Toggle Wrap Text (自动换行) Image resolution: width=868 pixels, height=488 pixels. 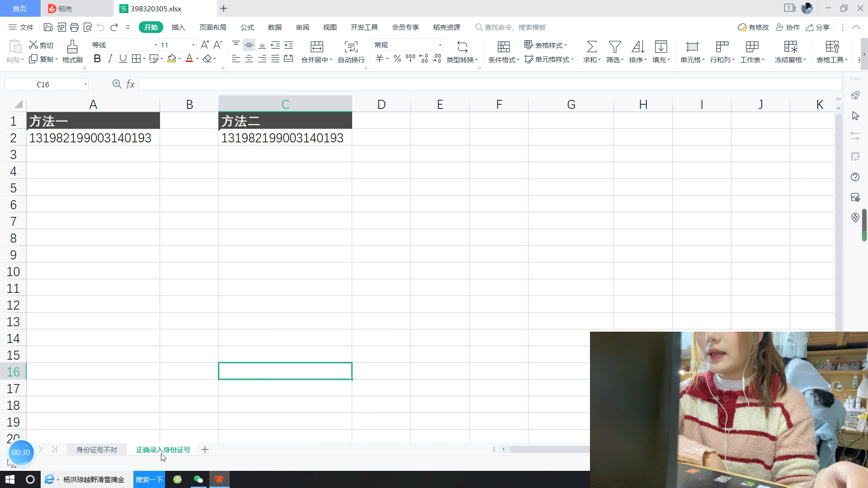click(x=351, y=47)
